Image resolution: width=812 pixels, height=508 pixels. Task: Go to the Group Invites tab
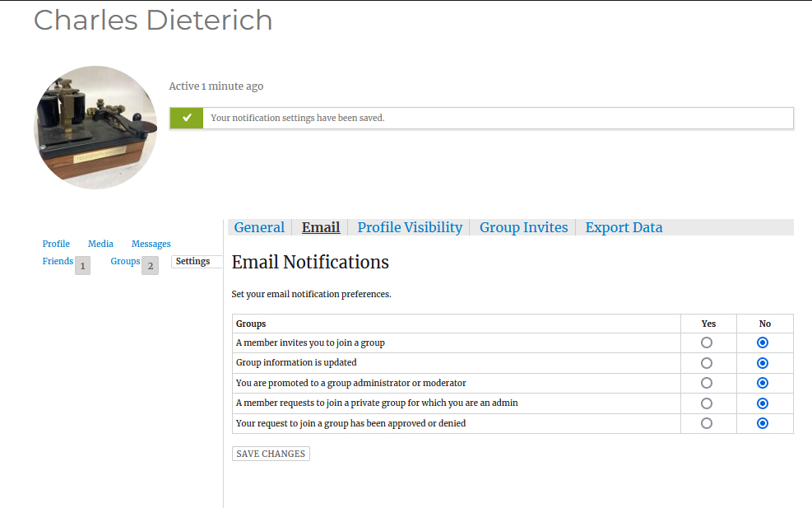(523, 227)
